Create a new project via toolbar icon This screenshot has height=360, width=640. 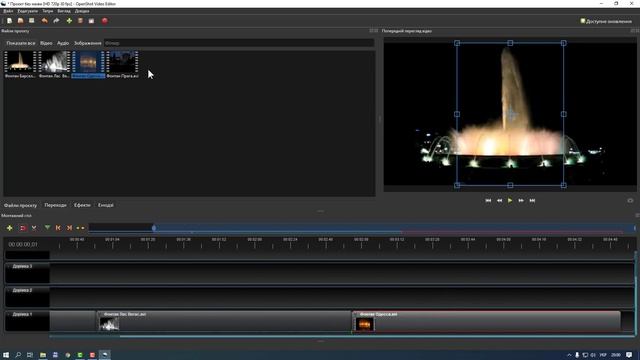pos(9,21)
